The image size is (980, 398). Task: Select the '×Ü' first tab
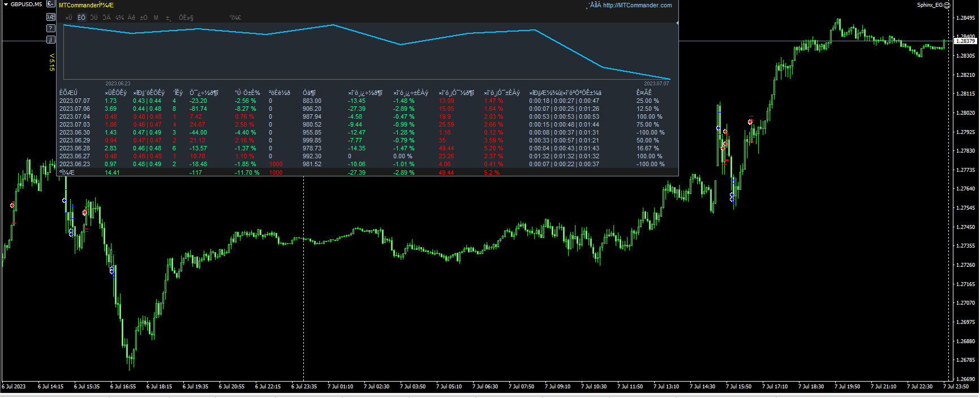(x=69, y=18)
